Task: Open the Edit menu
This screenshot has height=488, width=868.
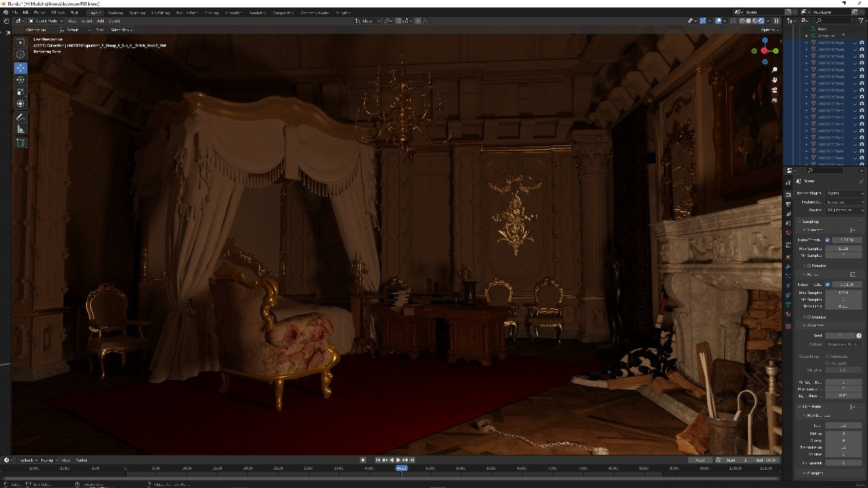Action: [x=26, y=12]
